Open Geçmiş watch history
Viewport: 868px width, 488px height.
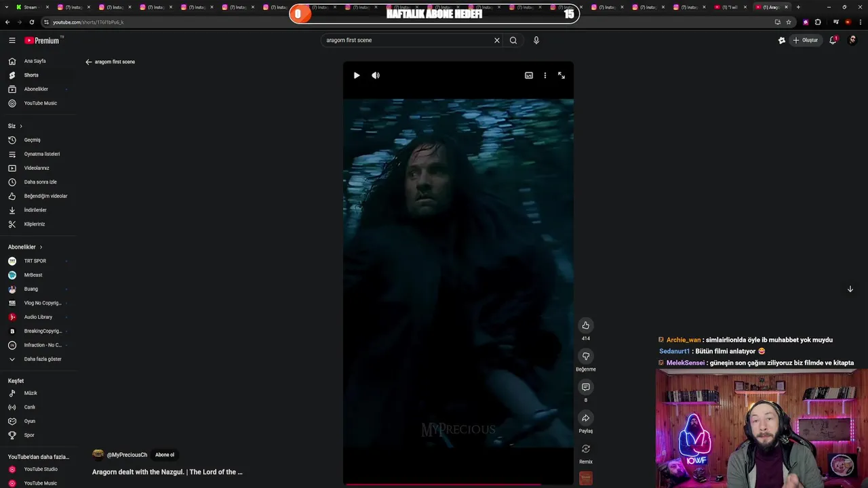pyautogui.click(x=37, y=140)
